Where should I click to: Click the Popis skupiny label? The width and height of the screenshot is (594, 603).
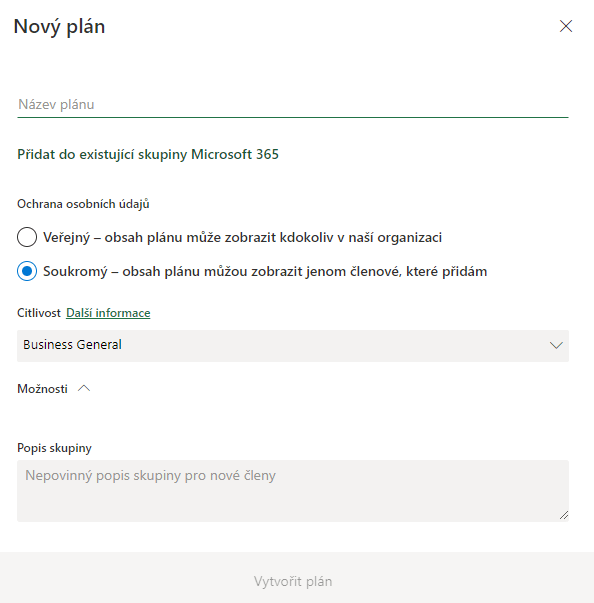[54, 448]
